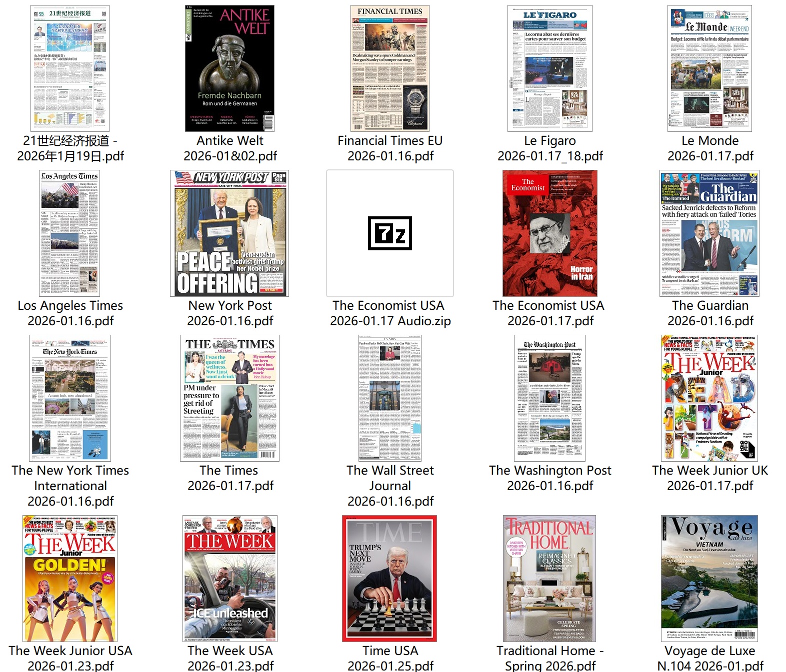Click the 21世纪经济报道 file name label

click(70, 148)
